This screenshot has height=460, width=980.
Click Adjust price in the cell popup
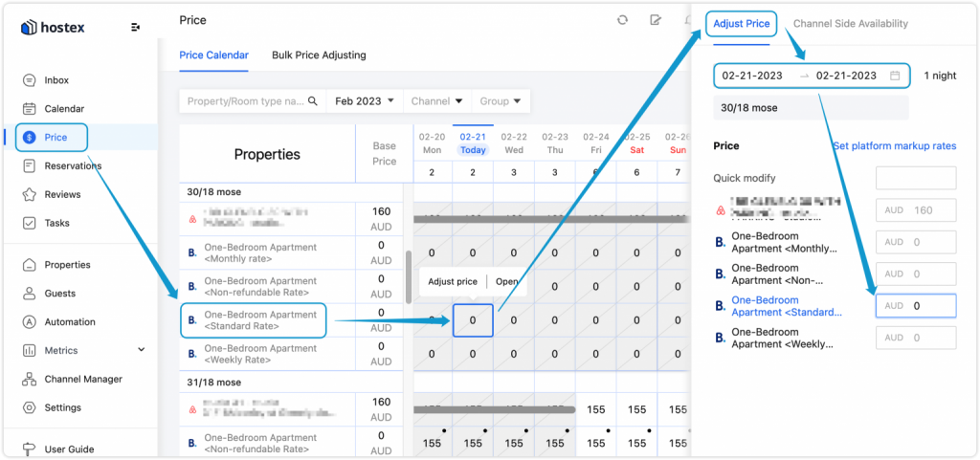tap(453, 282)
